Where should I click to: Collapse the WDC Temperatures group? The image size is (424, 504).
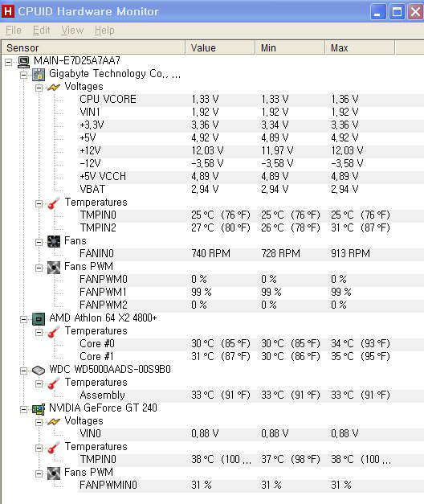(39, 383)
